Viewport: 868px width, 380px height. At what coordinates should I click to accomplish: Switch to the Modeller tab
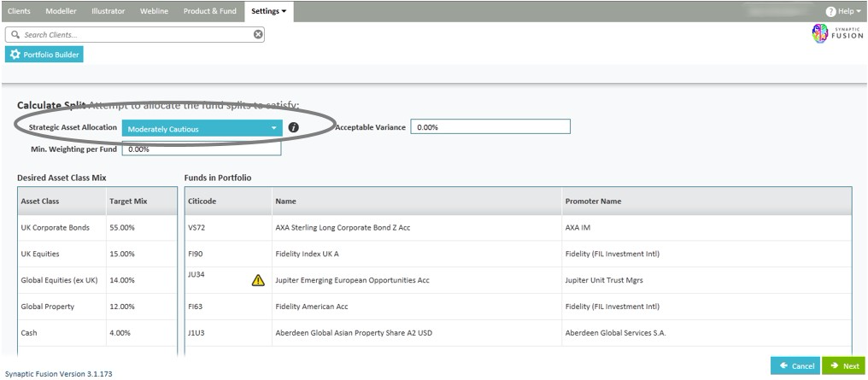point(61,11)
